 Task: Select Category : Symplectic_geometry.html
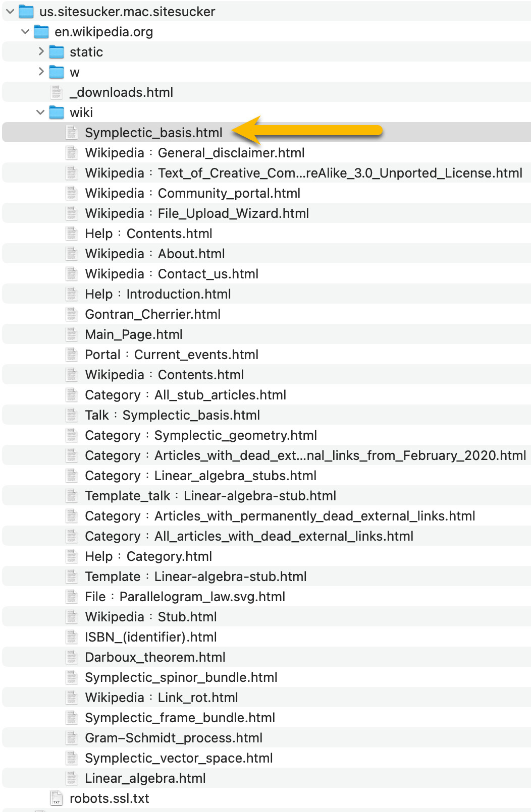(201, 435)
